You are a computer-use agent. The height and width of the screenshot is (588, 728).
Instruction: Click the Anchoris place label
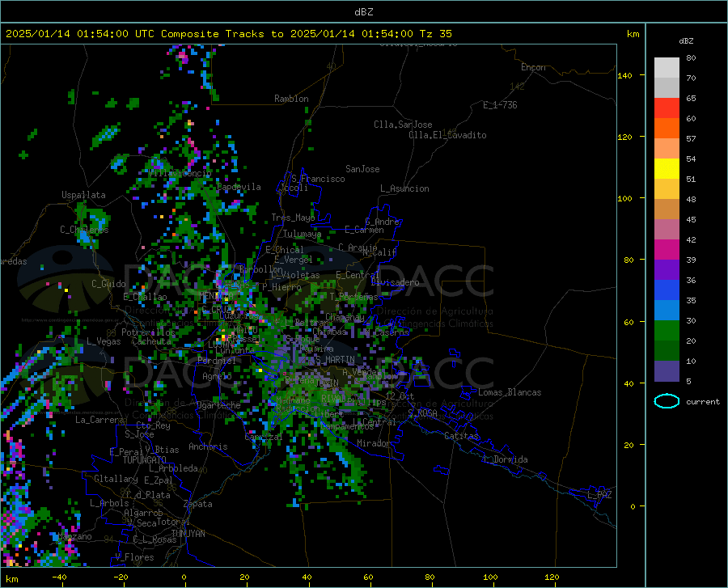(208, 446)
